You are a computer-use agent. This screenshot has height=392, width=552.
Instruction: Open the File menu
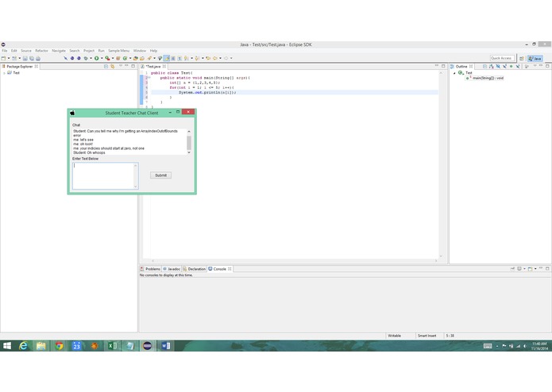point(5,51)
